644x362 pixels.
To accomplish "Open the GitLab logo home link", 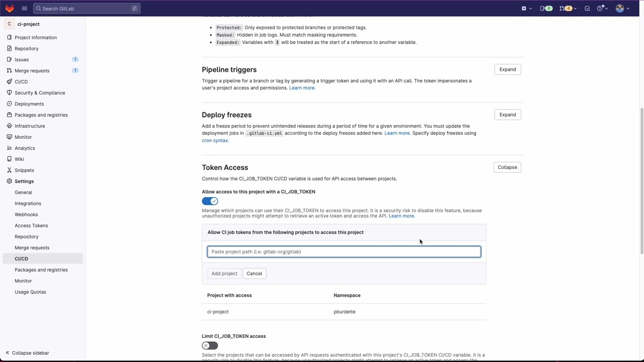I will 10,8.
